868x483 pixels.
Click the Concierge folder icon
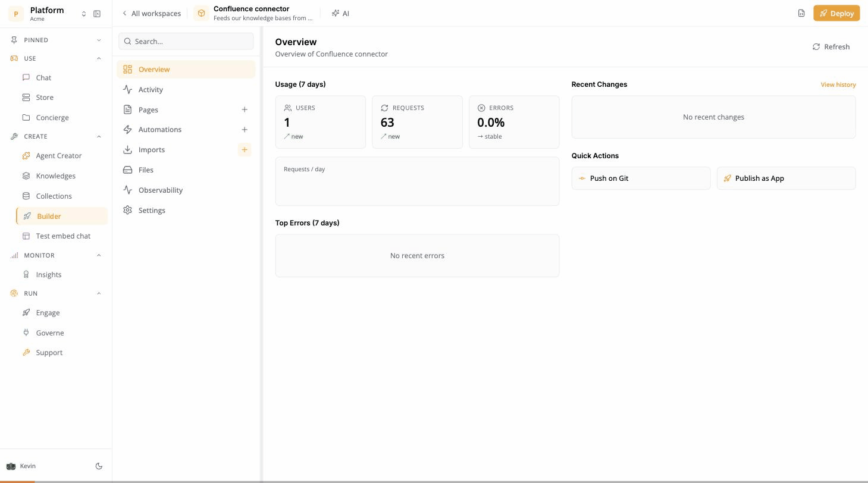pyautogui.click(x=26, y=117)
